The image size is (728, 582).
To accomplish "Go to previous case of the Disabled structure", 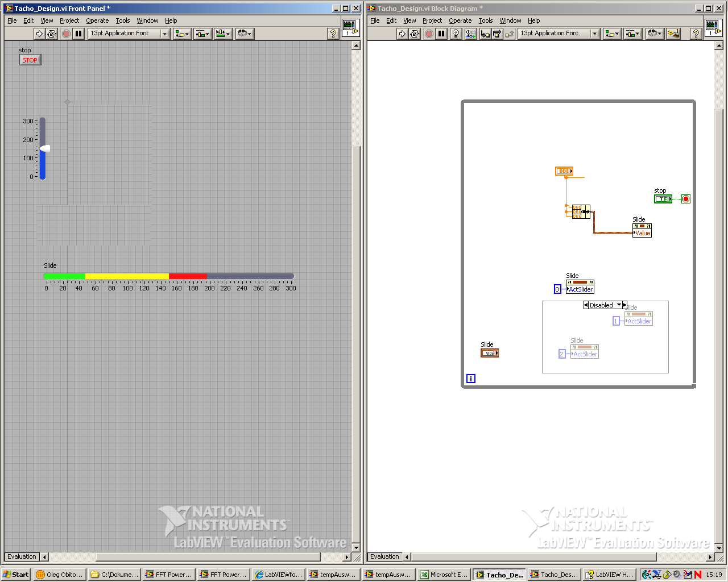I will tap(586, 305).
